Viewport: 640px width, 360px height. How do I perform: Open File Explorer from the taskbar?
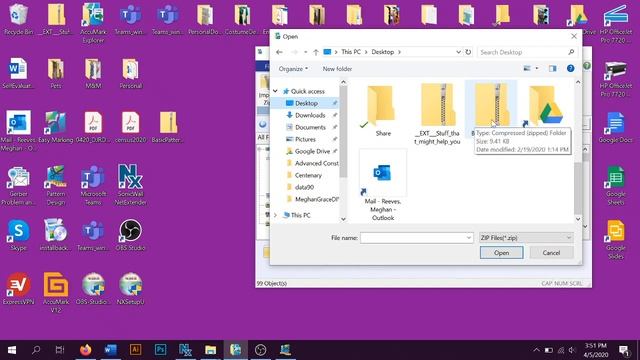[x=211, y=350]
